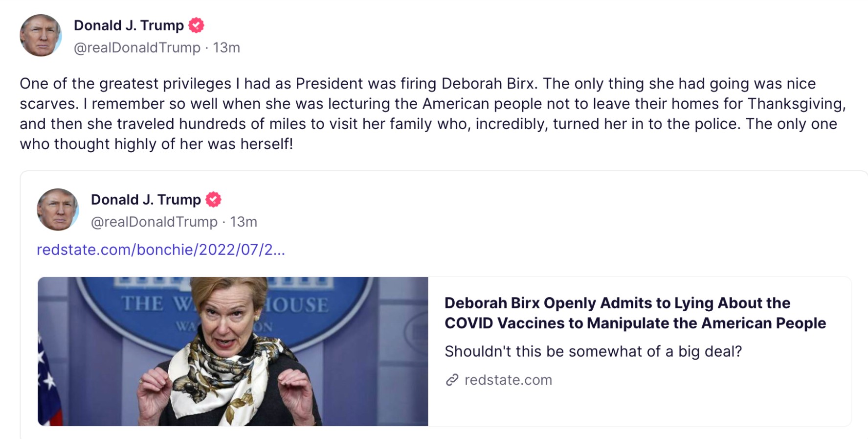Click the top post's 13m timestamp
Image resolution: width=868 pixels, height=439 pixels.
click(226, 47)
